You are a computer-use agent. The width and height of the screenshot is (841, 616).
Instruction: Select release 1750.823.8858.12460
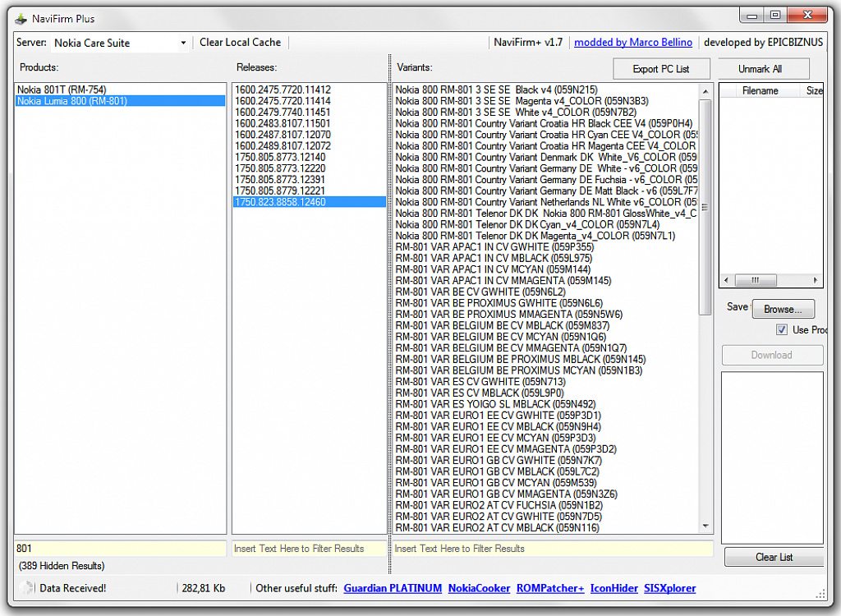309,202
